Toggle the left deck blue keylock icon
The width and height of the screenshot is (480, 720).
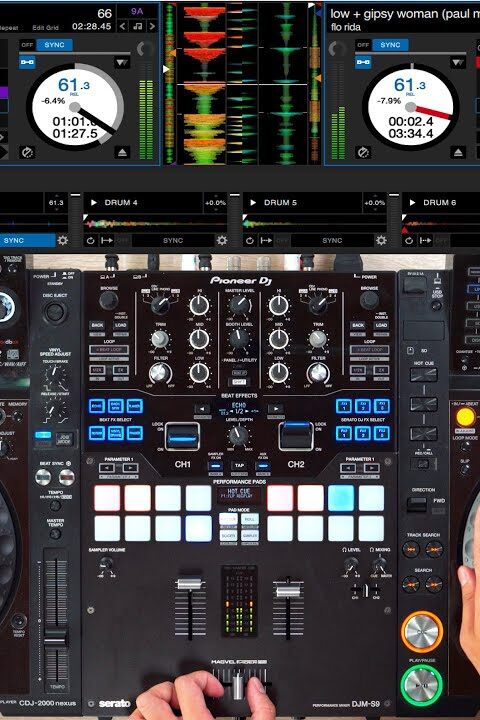pyautogui.click(x=27, y=62)
